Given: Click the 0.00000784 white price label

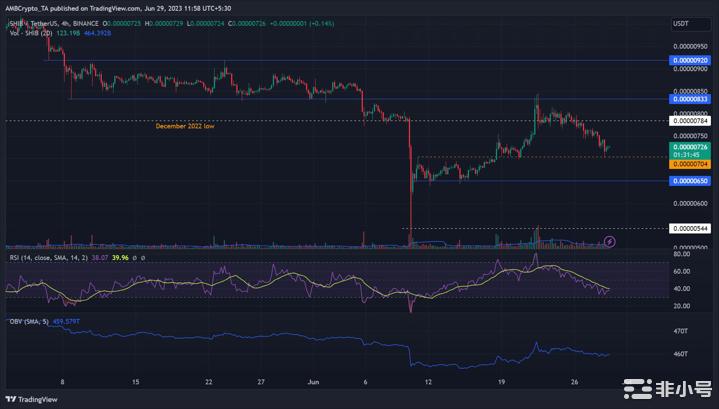Looking at the screenshot, I should click(x=690, y=121).
